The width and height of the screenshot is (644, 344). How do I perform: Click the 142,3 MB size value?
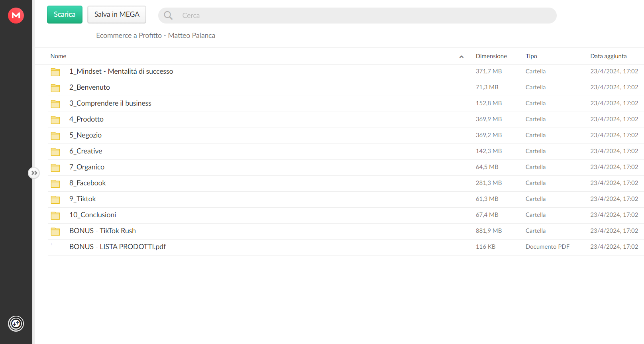tap(489, 151)
